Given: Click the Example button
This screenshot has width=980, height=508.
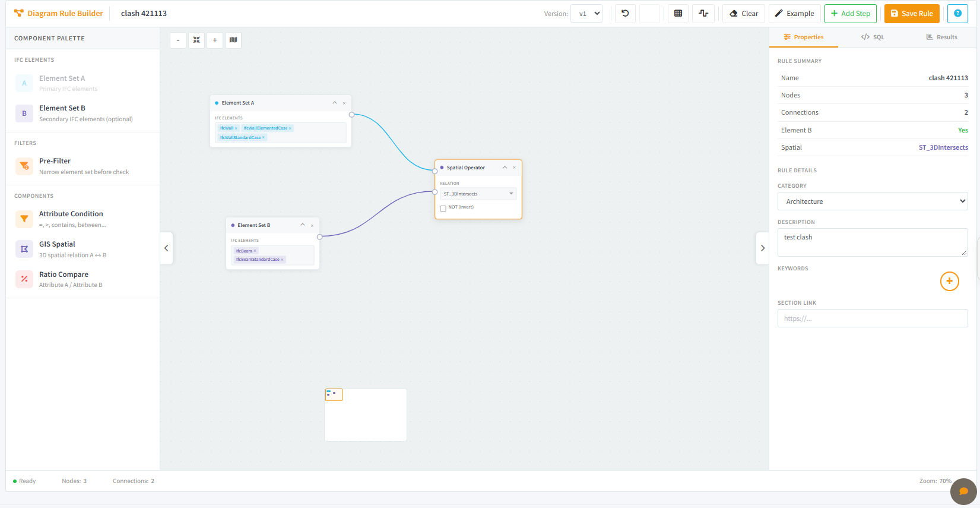Looking at the screenshot, I should 795,13.
